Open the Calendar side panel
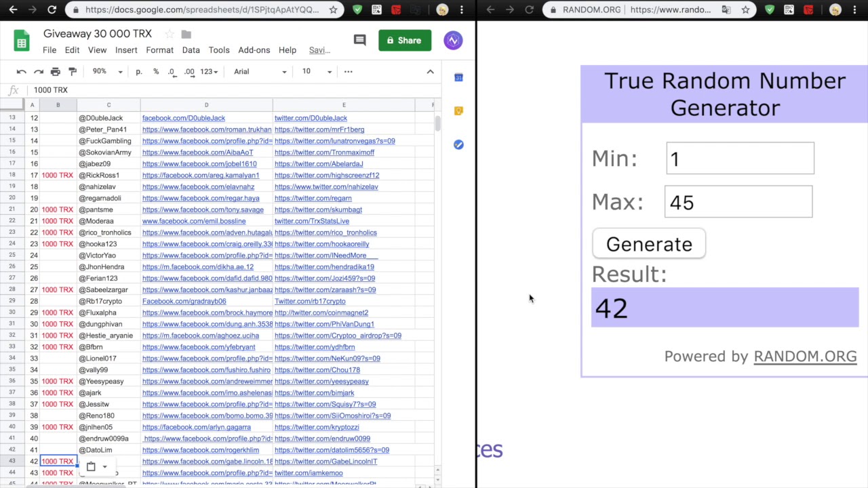This screenshot has width=868, height=488. (458, 77)
